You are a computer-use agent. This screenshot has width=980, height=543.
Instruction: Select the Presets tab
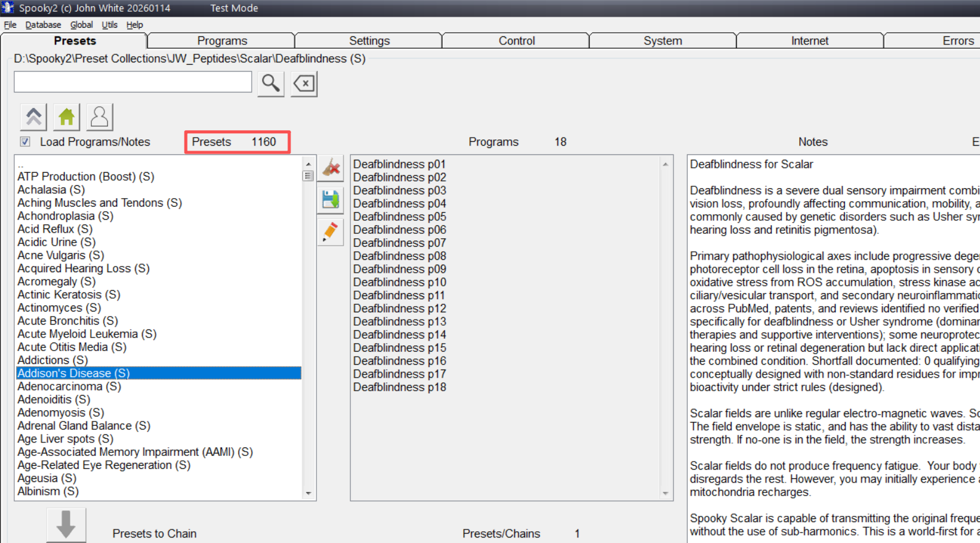click(x=75, y=41)
